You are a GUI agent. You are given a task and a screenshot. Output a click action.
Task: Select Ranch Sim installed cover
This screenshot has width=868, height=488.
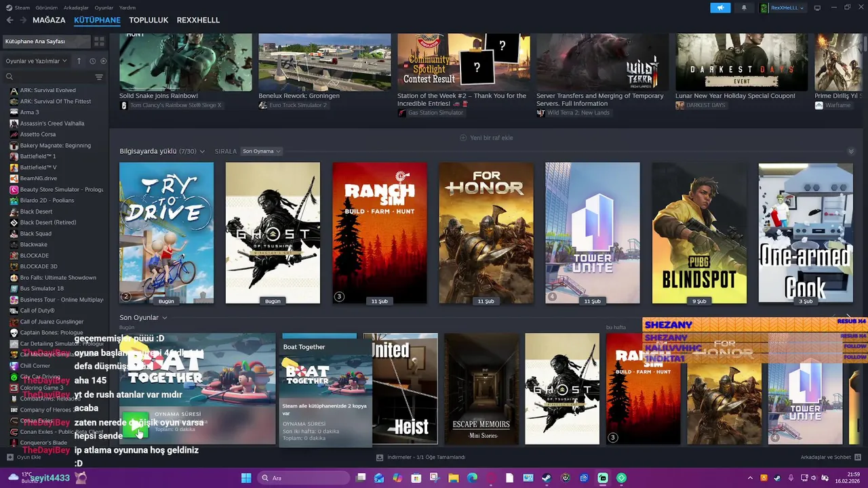(380, 232)
